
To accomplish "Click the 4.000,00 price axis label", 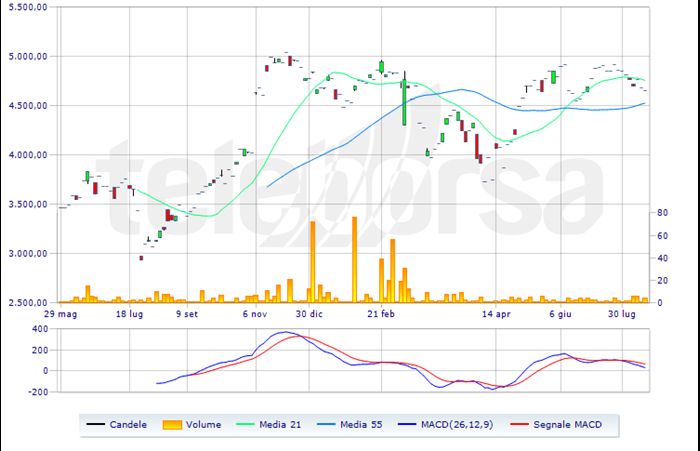I will pyautogui.click(x=28, y=155).
